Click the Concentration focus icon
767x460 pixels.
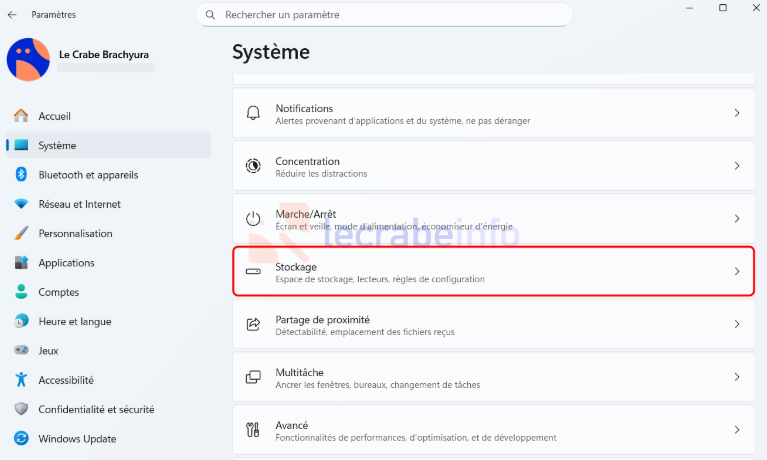(254, 166)
